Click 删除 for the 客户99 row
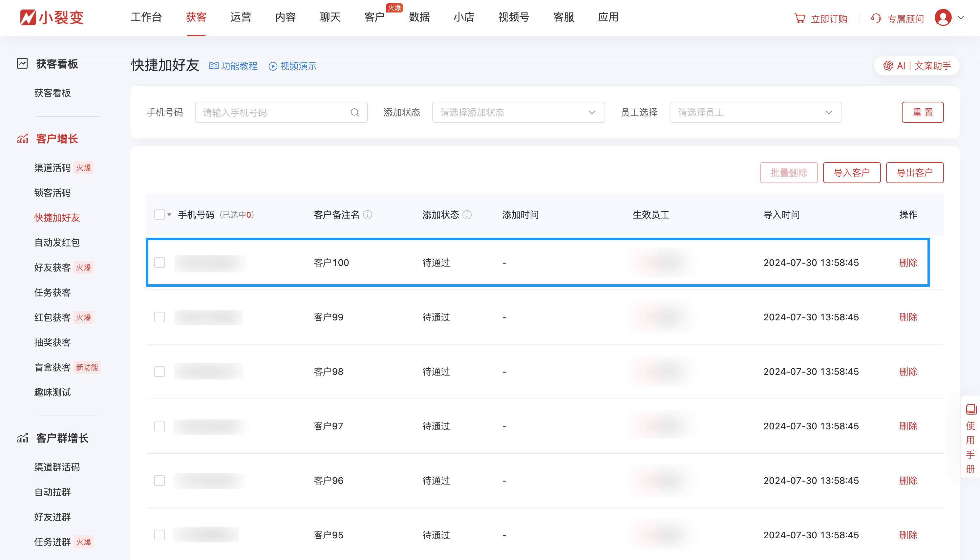980x560 pixels. click(x=908, y=317)
